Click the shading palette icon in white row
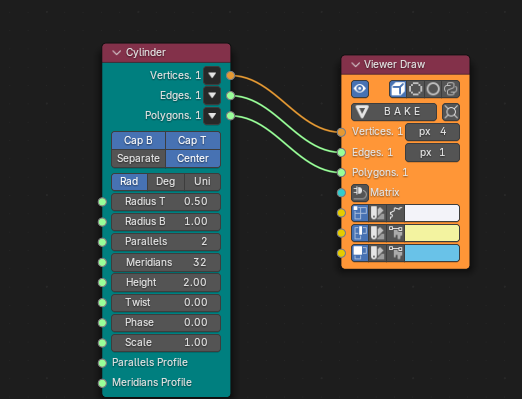Screen dimensions: 522x399 tap(378, 213)
